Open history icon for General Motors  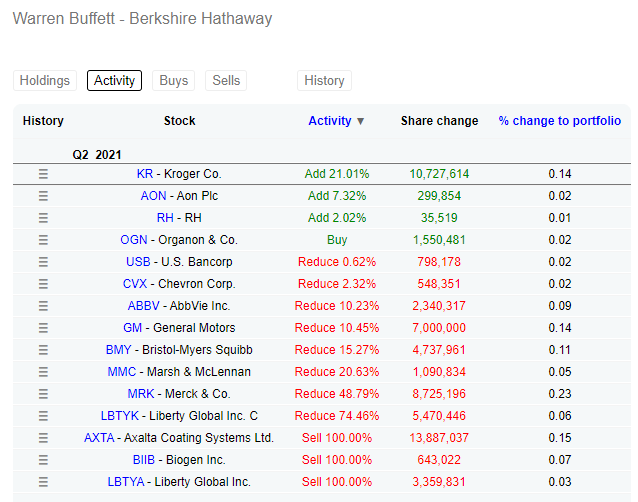(x=43, y=328)
